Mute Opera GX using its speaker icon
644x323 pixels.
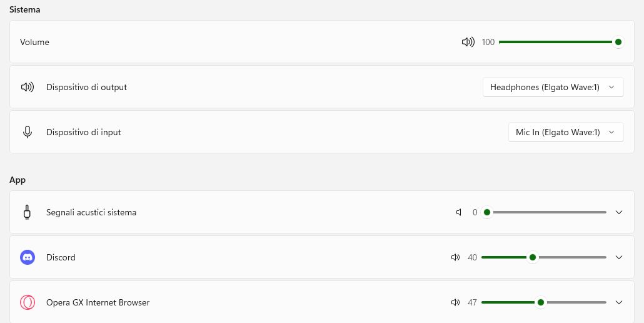point(455,303)
